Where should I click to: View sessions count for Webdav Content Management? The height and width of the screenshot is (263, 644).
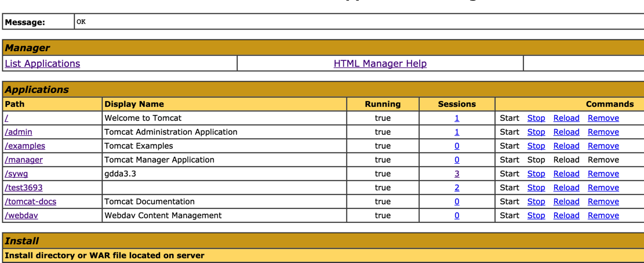pyautogui.click(x=457, y=215)
